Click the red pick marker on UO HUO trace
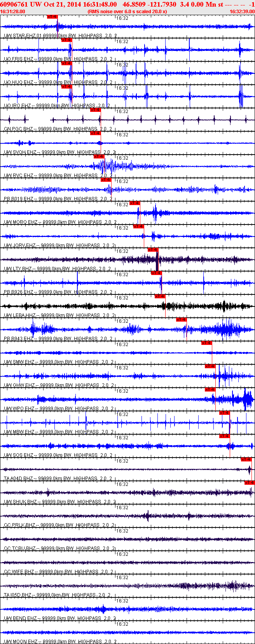255x644 pixels. (66, 63)
